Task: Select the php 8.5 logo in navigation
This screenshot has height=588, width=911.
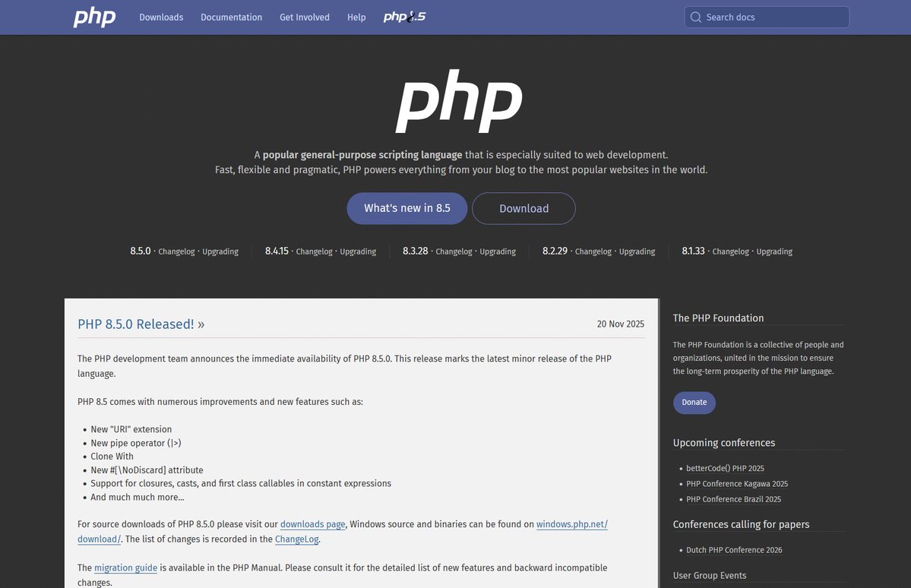Action: [x=403, y=16]
